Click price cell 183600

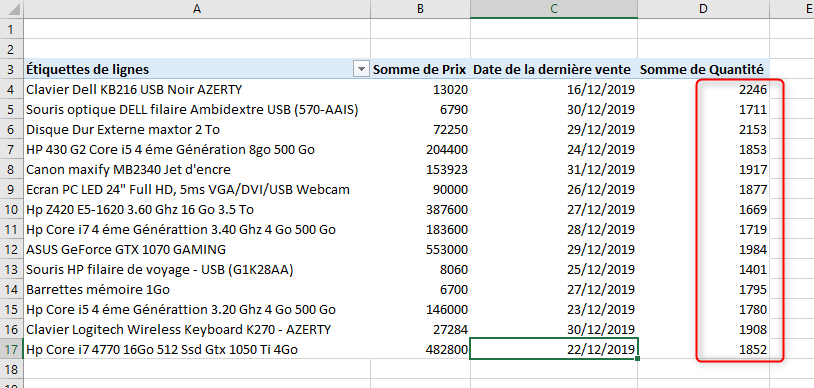[x=420, y=230]
